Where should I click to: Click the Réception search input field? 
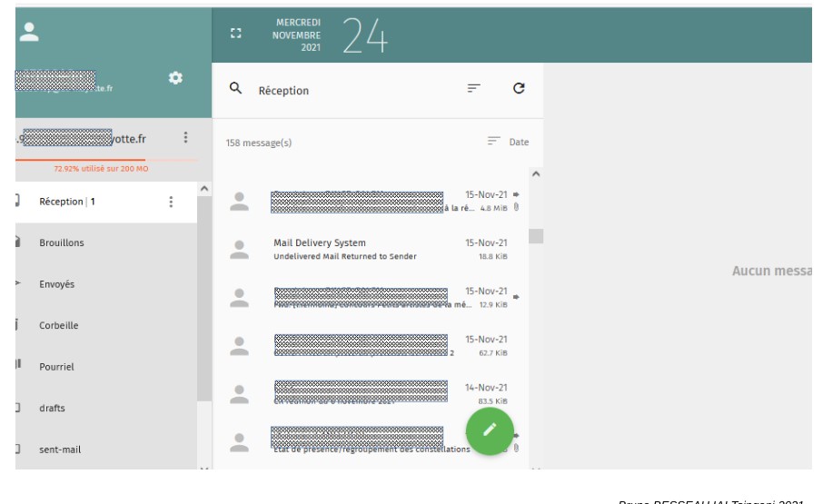(354, 90)
